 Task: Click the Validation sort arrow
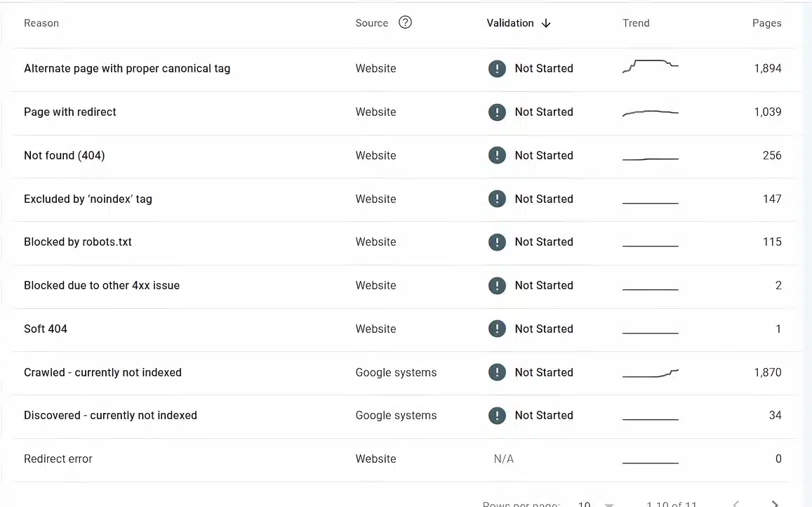[545, 22]
